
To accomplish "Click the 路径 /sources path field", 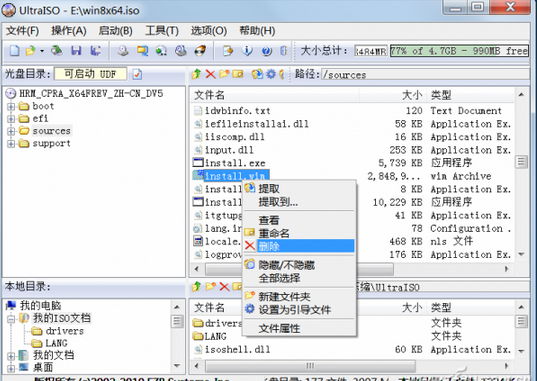I will point(425,74).
